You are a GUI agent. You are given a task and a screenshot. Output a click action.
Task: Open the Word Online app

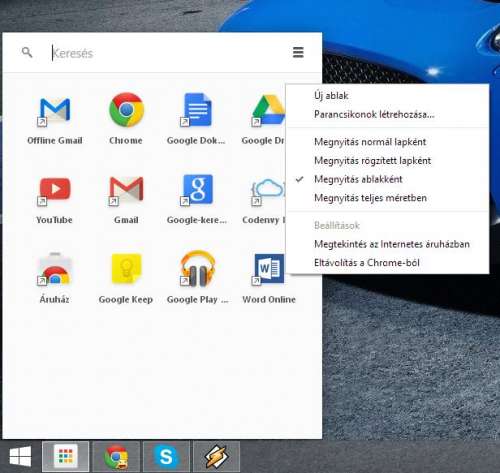(268, 269)
